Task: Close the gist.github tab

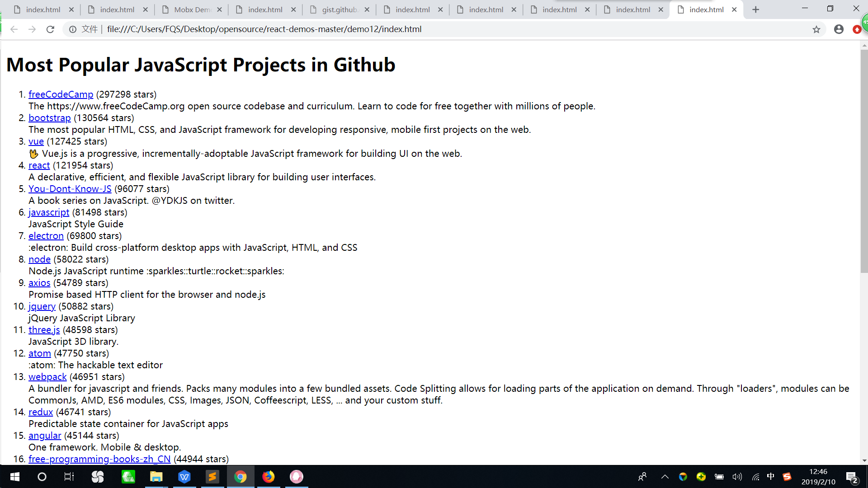Action: tap(367, 9)
